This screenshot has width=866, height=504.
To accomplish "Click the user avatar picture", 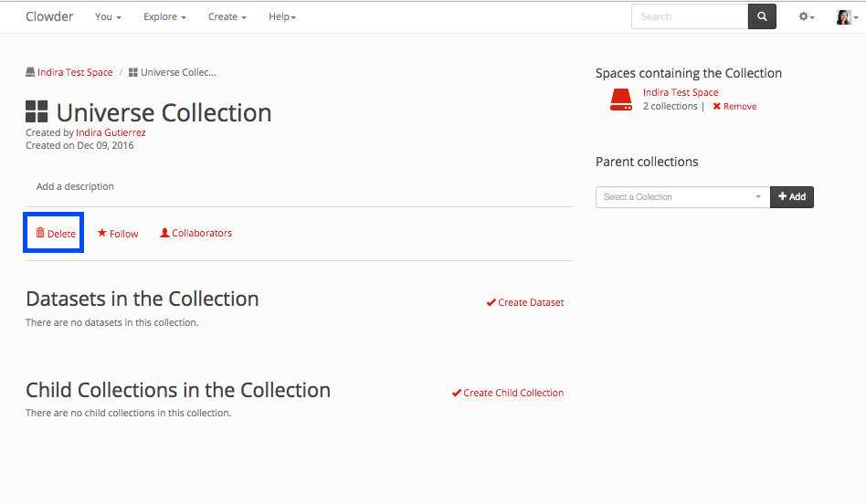I will pyautogui.click(x=844, y=16).
